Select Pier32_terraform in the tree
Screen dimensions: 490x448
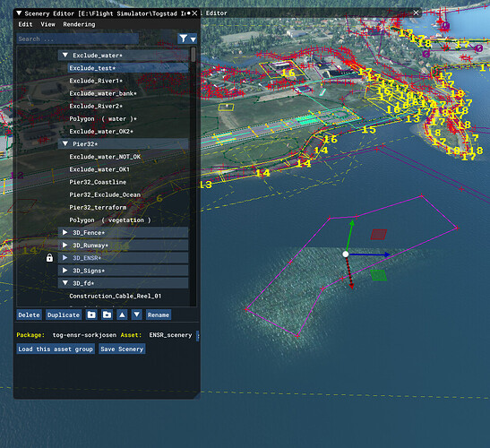click(x=98, y=207)
